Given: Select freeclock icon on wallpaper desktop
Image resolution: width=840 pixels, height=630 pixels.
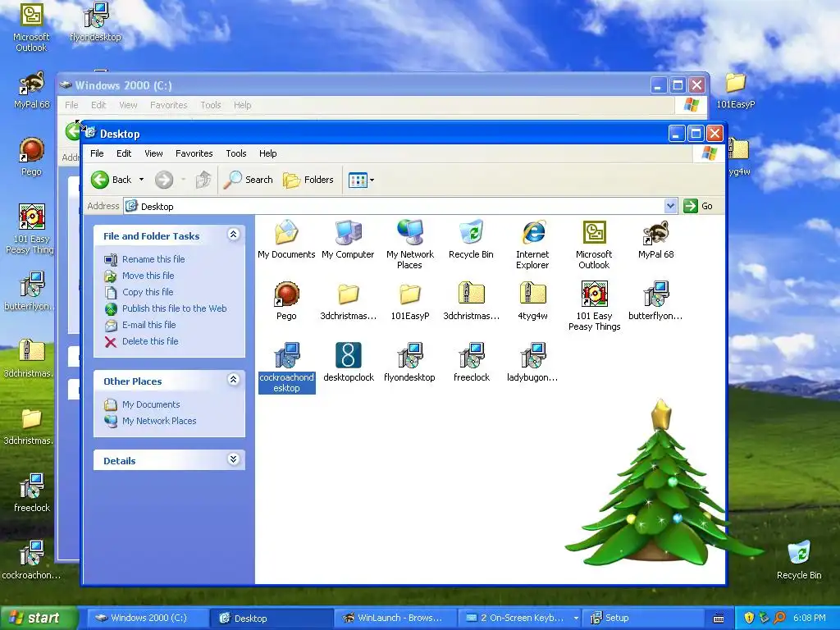Looking at the screenshot, I should (x=32, y=493).
